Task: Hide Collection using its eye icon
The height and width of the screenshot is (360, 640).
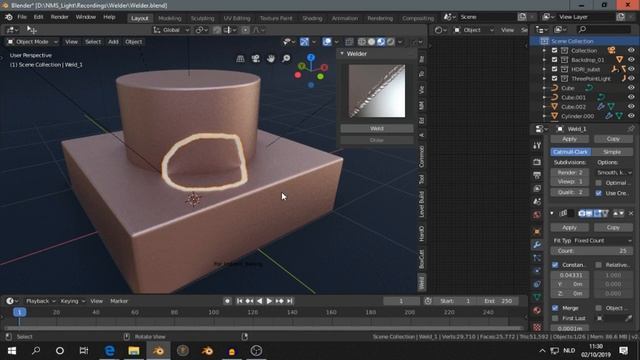Action: coord(631,50)
